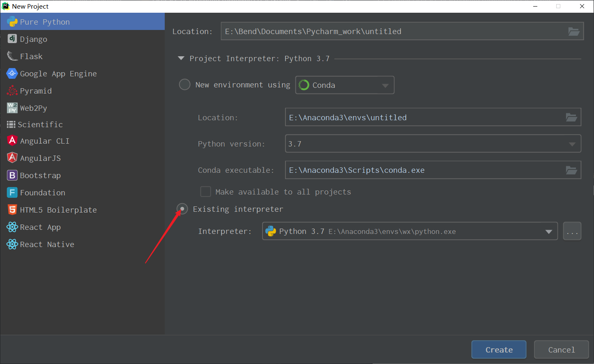Click the Google App Engine icon
The image size is (594, 364).
point(12,73)
